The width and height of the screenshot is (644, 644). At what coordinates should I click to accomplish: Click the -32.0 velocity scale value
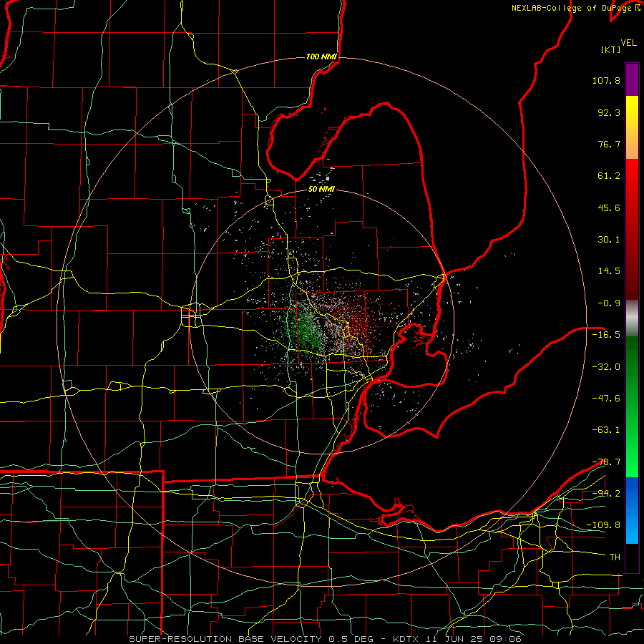(x=606, y=367)
